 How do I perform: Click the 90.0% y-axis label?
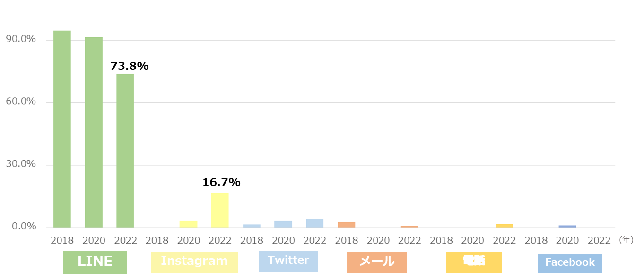(21, 39)
